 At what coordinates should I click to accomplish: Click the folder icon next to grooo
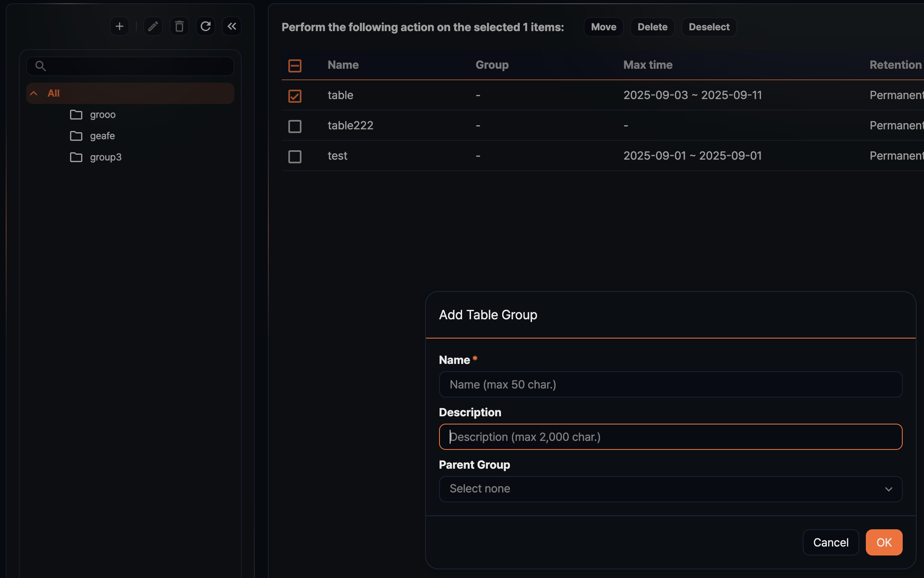click(76, 115)
